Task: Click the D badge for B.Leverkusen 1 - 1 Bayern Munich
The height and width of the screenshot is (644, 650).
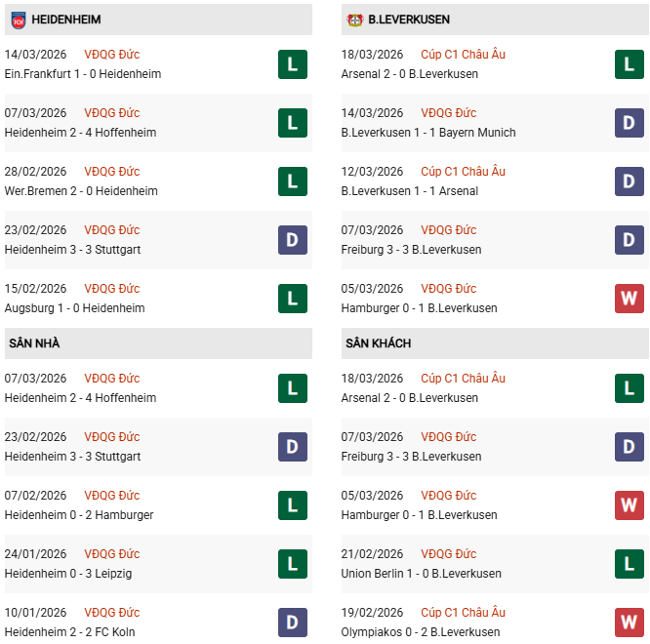Action: pyautogui.click(x=630, y=123)
